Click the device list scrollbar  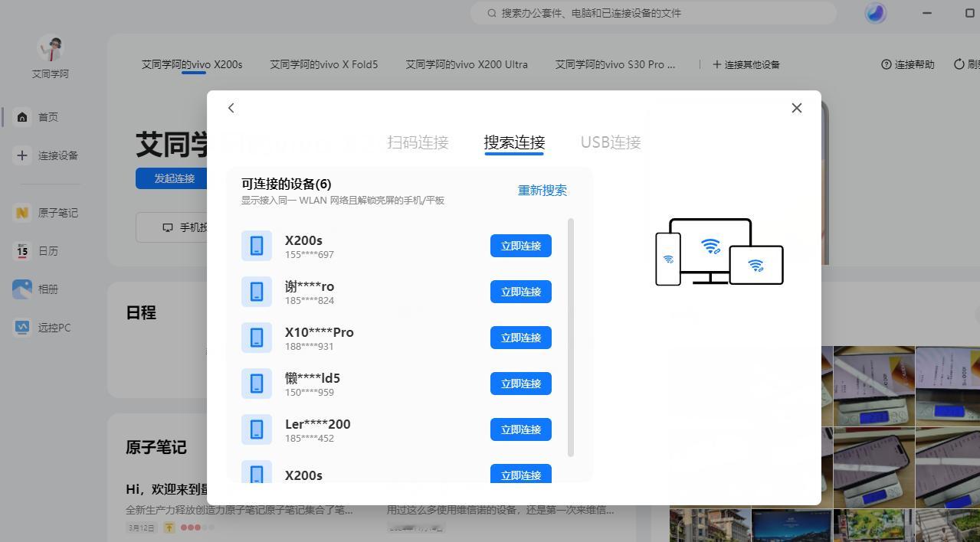pyautogui.click(x=571, y=337)
